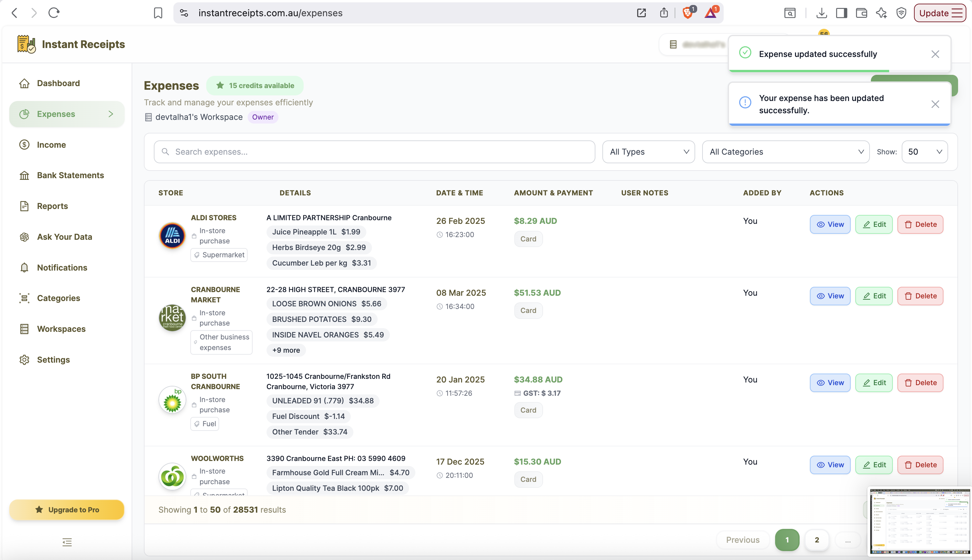
Task: Open Notifications bell in sidebar
Action: coord(62,268)
